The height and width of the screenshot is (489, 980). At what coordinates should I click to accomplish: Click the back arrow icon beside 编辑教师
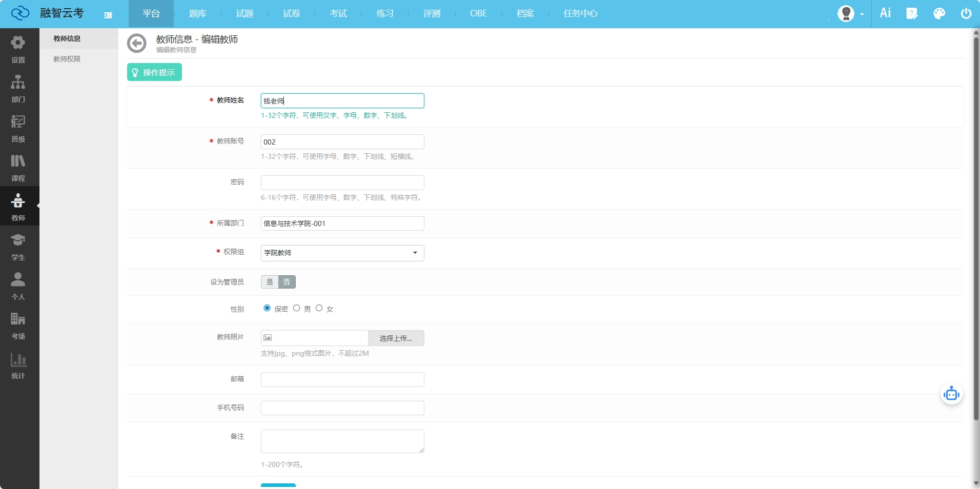(x=137, y=44)
